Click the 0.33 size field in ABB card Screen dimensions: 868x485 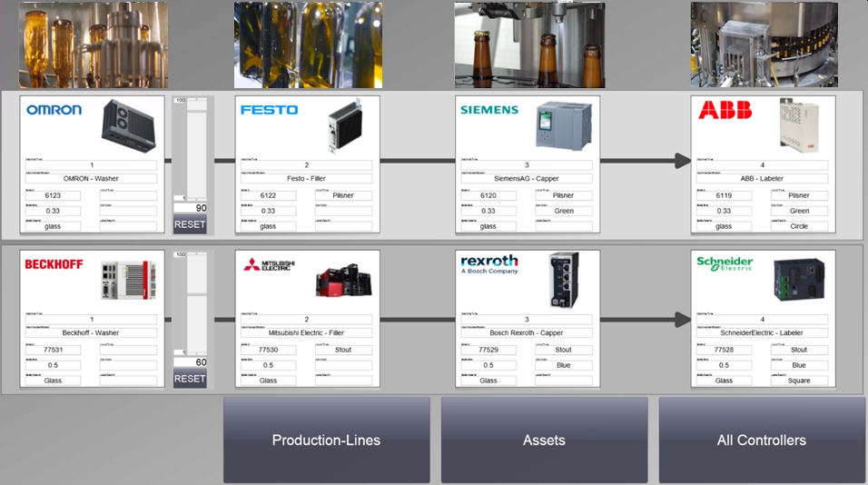(724, 211)
